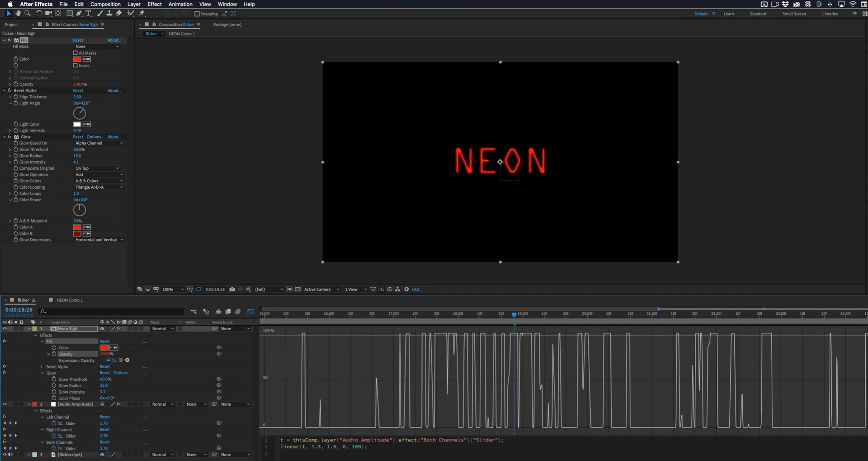Toggle the Opacity expression enable switch
The height and width of the screenshot is (461, 868).
(x=108, y=361)
